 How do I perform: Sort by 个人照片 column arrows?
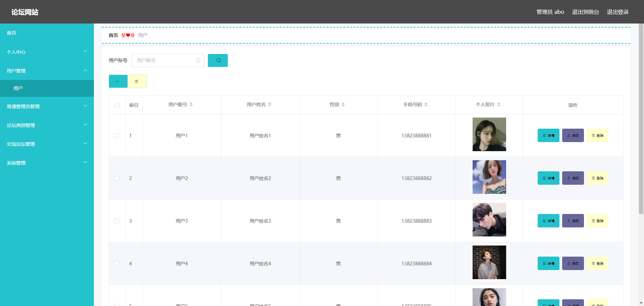(x=499, y=104)
